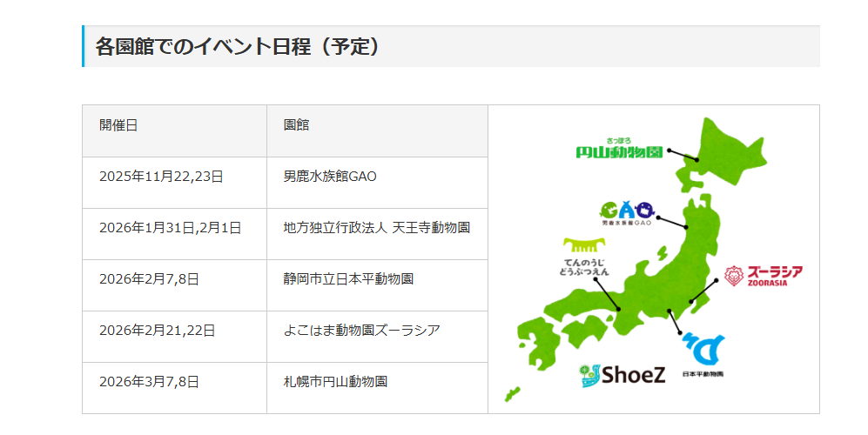Viewport: 868px width, 435px height.
Task: Click the ShoeZ logo below the map
Action: click(x=622, y=375)
